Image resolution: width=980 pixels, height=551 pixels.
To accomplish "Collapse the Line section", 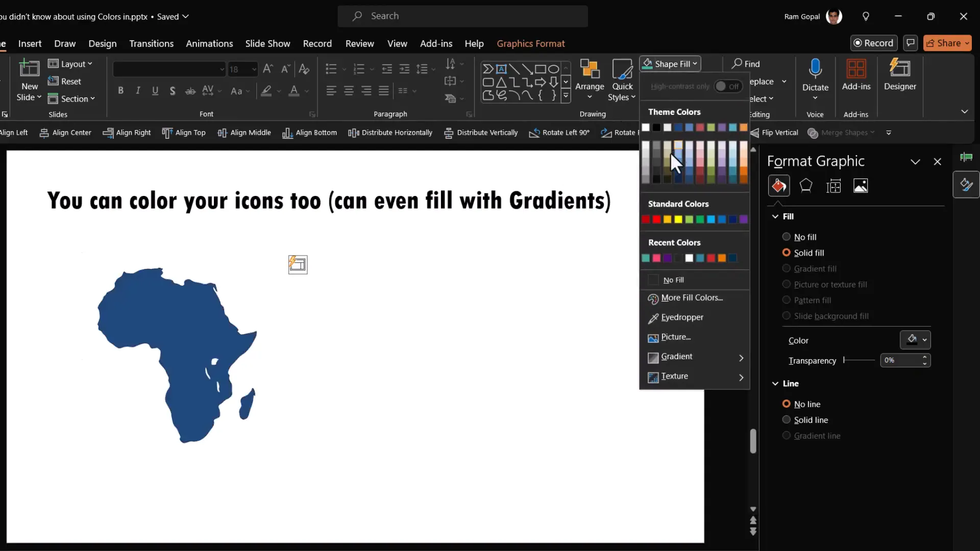I will (x=775, y=384).
